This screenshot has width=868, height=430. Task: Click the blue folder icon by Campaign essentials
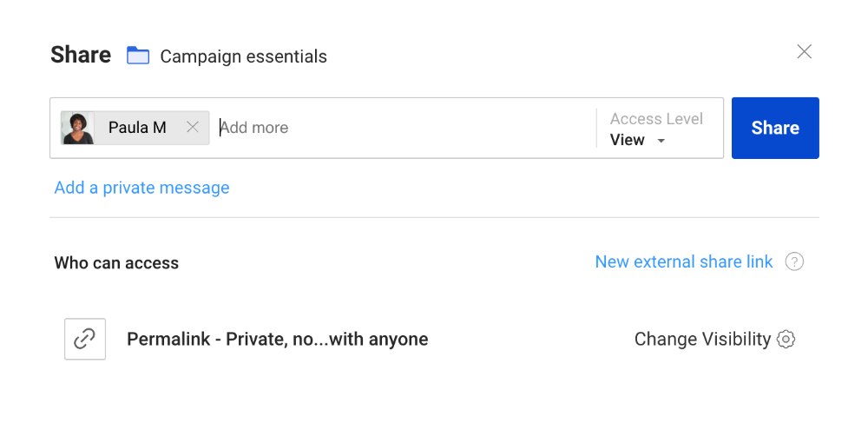(x=138, y=56)
